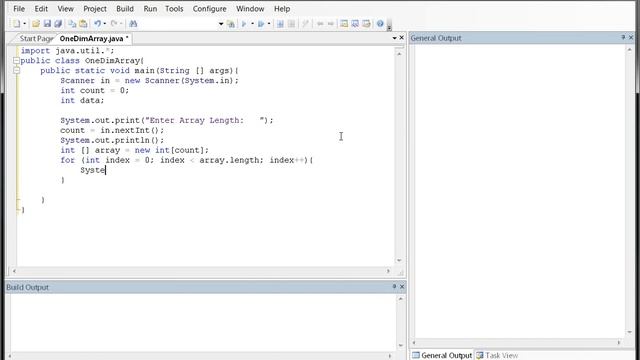The height and width of the screenshot is (360, 640).
Task: Click the Paste clipboard toolbar icon
Action: pyautogui.click(x=83, y=24)
